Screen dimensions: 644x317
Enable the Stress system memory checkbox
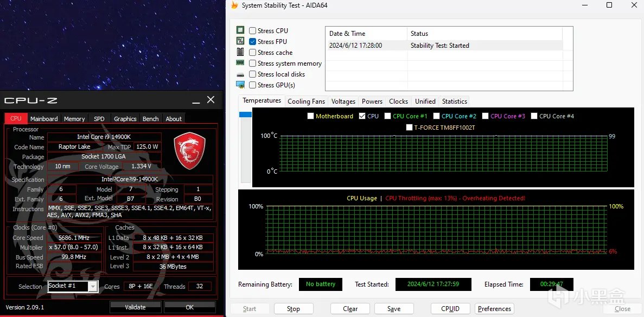253,64
